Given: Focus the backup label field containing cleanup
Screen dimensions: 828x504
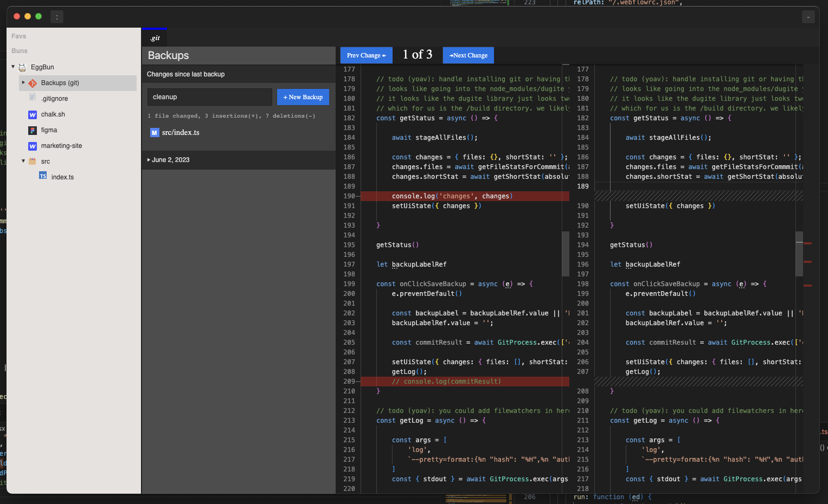Looking at the screenshot, I should click(x=209, y=97).
